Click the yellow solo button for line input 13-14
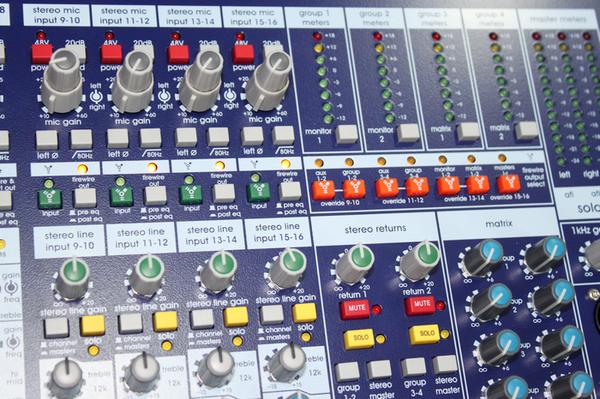Screen dimensions: 600x399 [x=235, y=317]
